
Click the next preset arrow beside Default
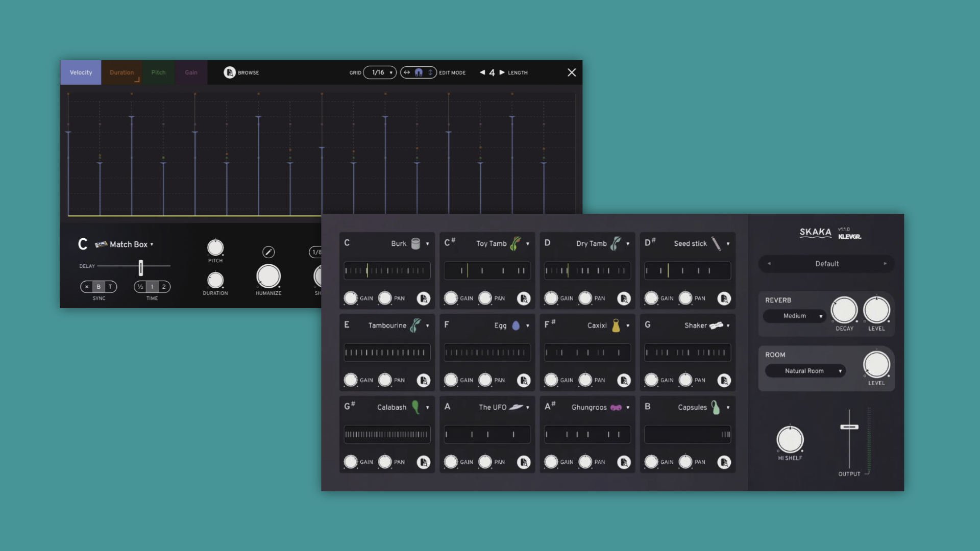pos(885,264)
